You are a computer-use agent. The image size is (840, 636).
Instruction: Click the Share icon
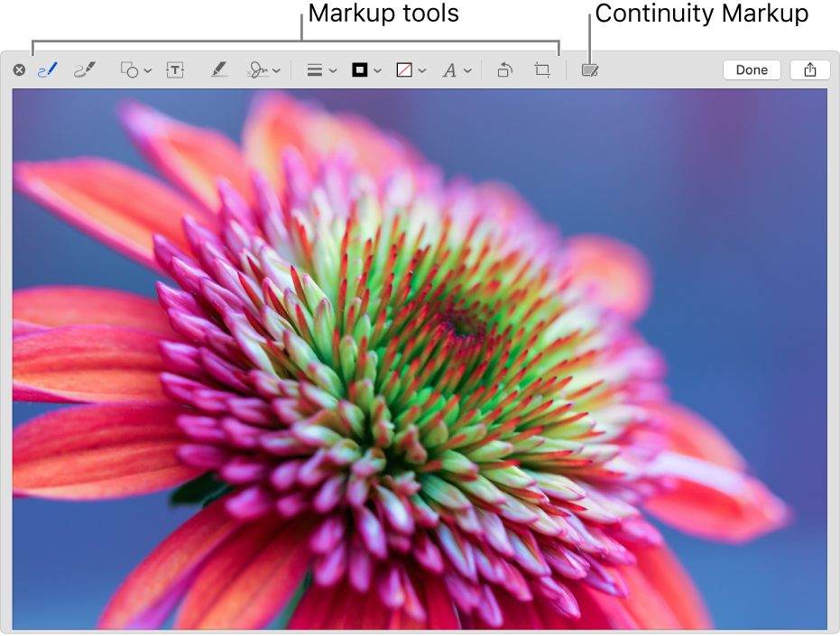coord(809,69)
